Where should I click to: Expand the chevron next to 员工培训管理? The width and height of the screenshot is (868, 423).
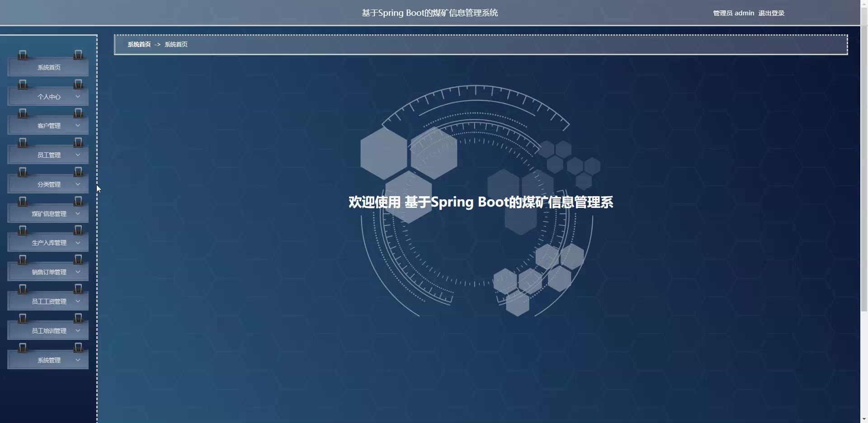click(78, 331)
